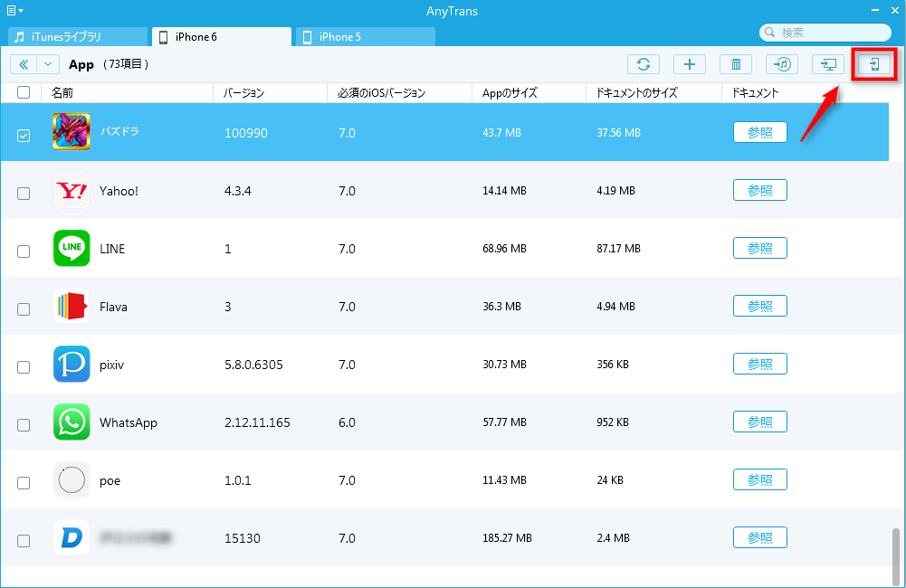The width and height of the screenshot is (906, 588).
Task: Click 参照 button for パズドラ
Action: click(x=759, y=132)
